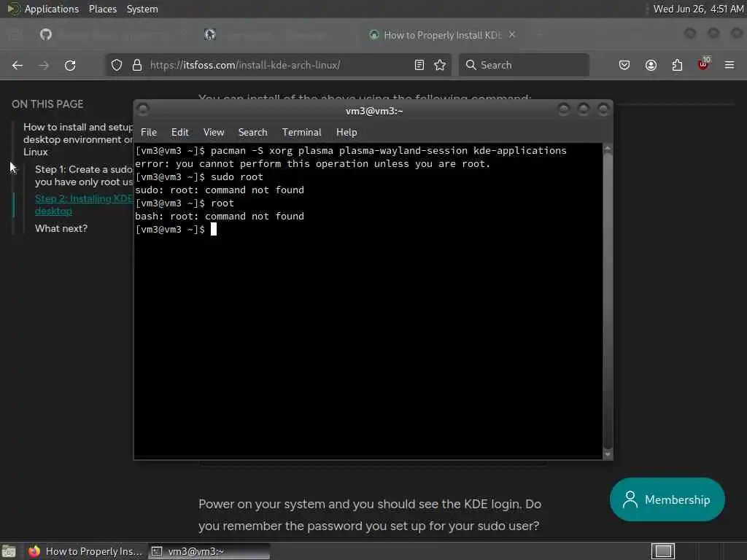Viewport: 747px width, 560px height.
Task: Click the URL address bar
Action: click(279, 65)
